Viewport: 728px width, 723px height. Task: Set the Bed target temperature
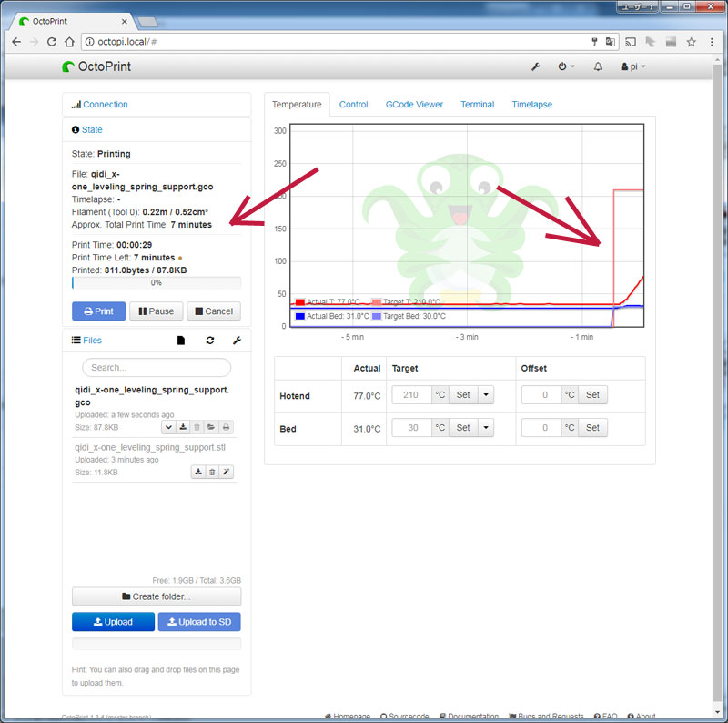463,428
